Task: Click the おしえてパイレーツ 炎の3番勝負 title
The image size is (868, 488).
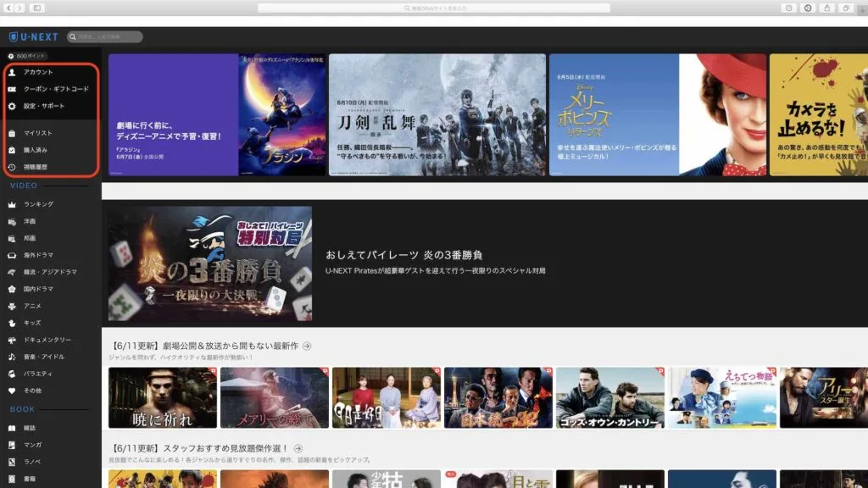Action: click(404, 255)
